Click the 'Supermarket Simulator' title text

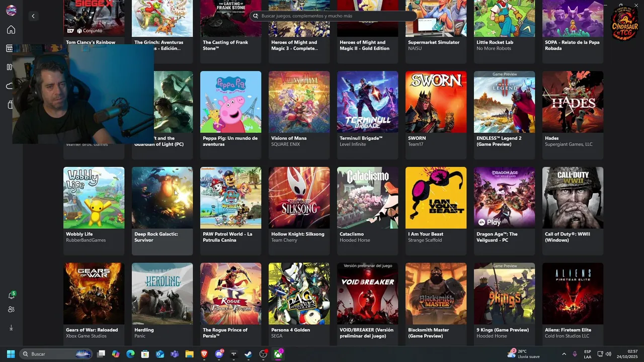pos(434,42)
